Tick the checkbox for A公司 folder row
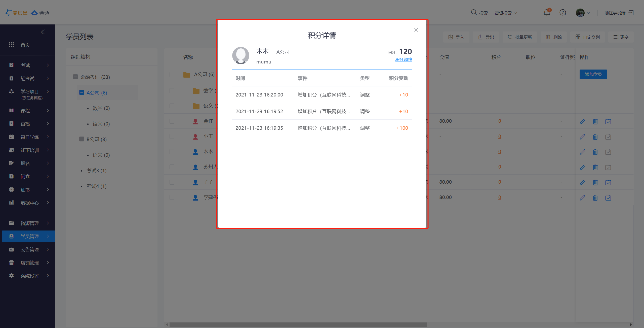Viewport: 644px width, 328px height. pyautogui.click(x=172, y=75)
